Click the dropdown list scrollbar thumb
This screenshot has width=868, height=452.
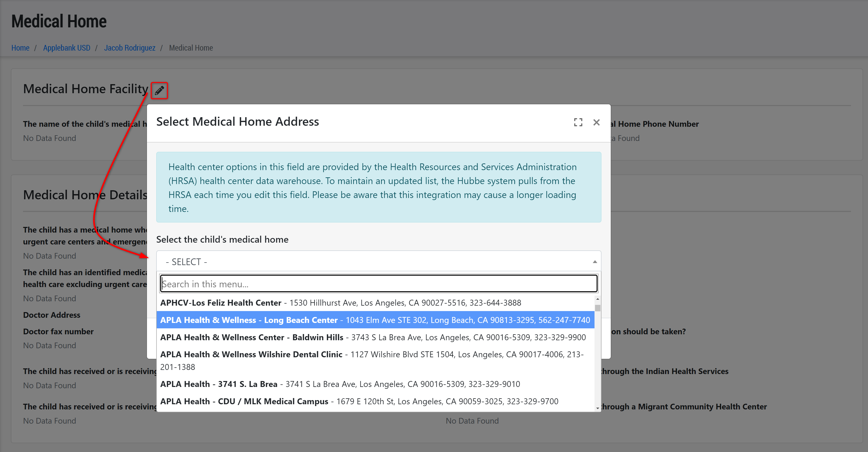pyautogui.click(x=597, y=308)
